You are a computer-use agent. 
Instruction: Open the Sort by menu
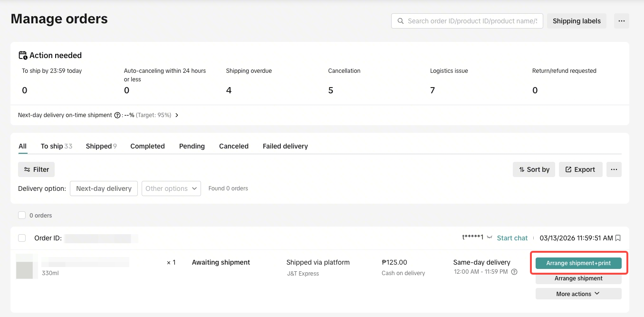(x=534, y=169)
